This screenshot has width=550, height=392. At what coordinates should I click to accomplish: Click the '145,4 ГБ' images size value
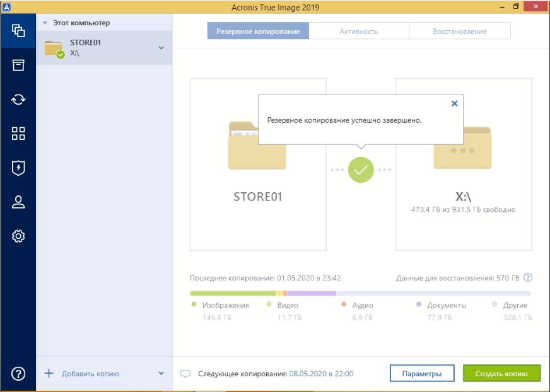tap(217, 318)
